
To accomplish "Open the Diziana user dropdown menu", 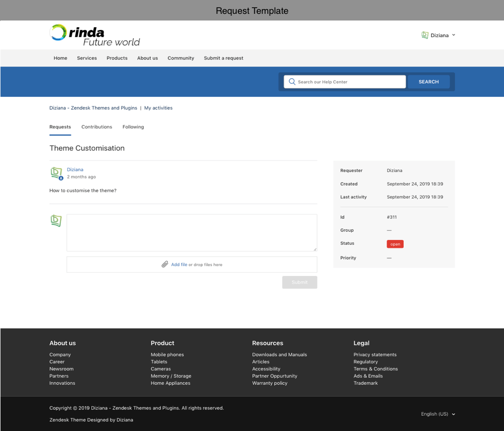I will [x=439, y=35].
